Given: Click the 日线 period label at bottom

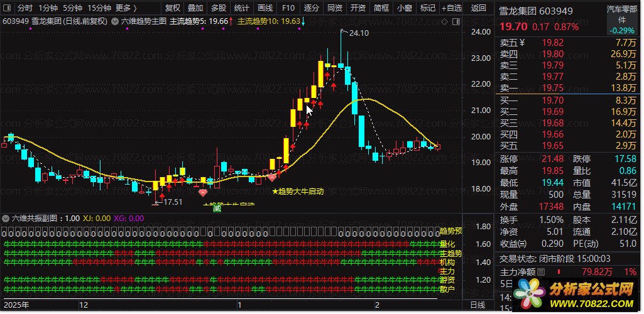Looking at the screenshot, I should 478,305.
